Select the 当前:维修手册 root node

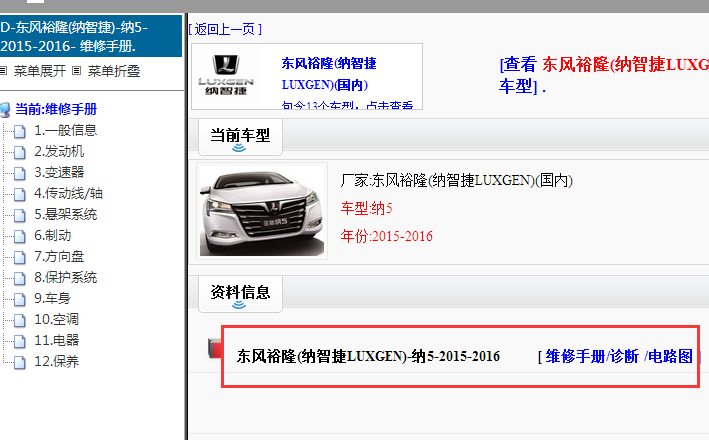(56, 109)
